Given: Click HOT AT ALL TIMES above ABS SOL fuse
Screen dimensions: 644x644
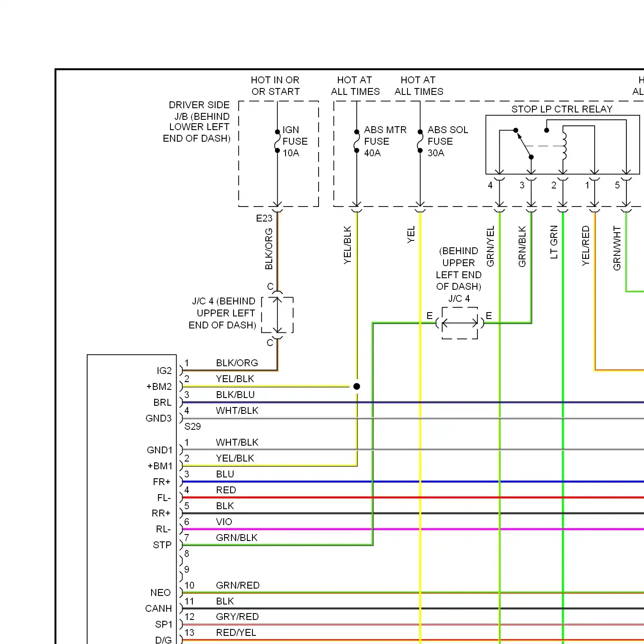Looking at the screenshot, I should click(x=419, y=85).
